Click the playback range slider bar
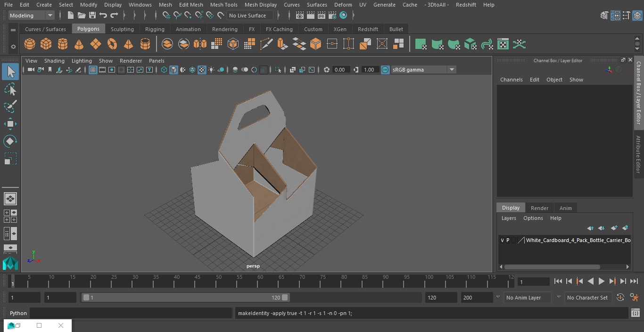 185,298
